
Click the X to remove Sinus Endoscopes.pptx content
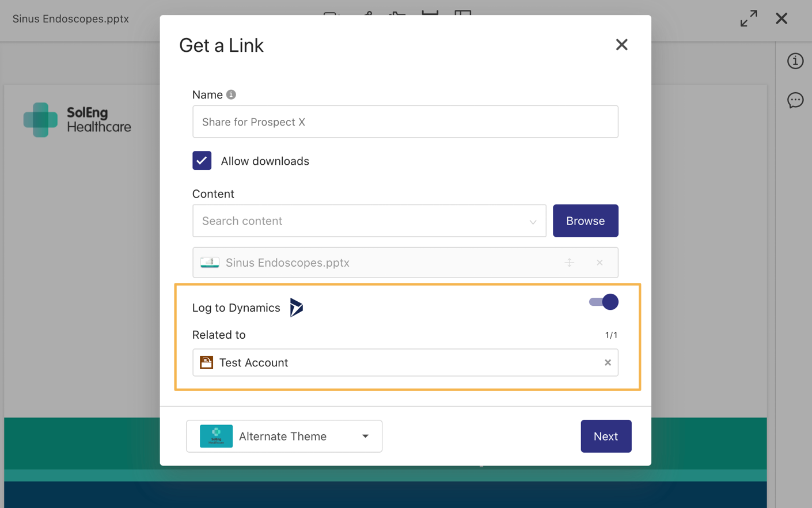point(599,263)
